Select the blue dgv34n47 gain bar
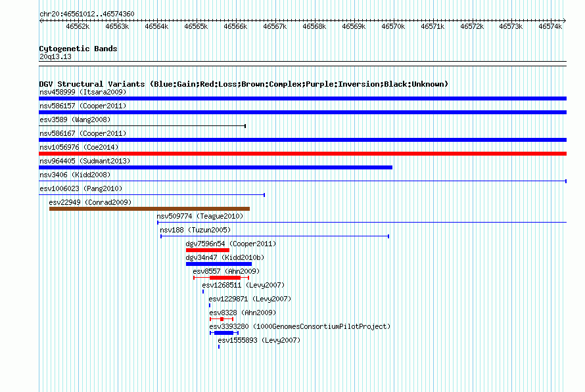Image resolution: width=585 pixels, height=392 pixels. click(219, 264)
